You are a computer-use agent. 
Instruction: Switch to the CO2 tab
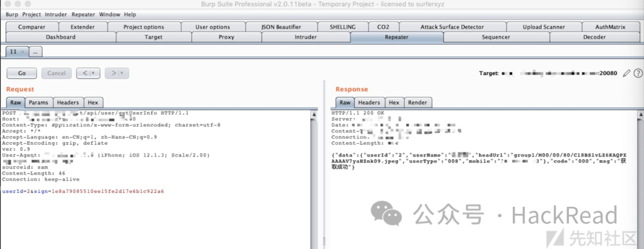coord(383,27)
